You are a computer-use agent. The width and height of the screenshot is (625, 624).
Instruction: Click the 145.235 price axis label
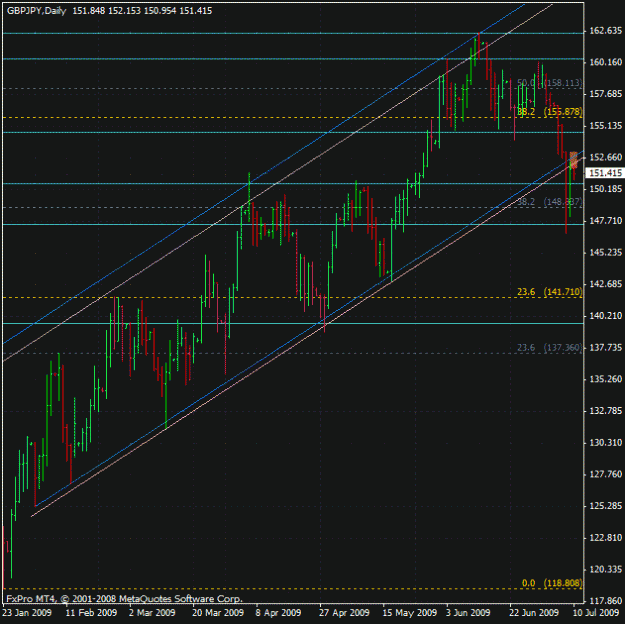tap(605, 252)
